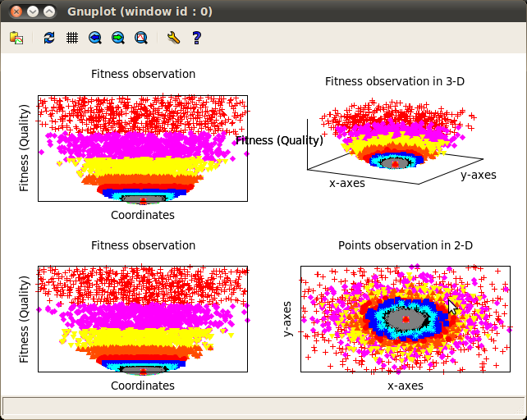The width and height of the screenshot is (527, 420).
Task: Click the empty status bar at the bottom
Action: (x=263, y=406)
